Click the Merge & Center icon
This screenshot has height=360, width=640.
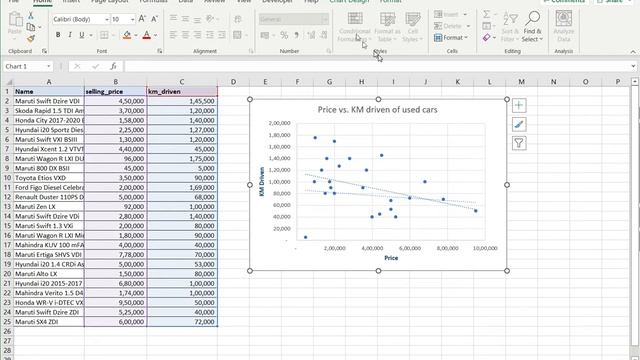[238, 35]
